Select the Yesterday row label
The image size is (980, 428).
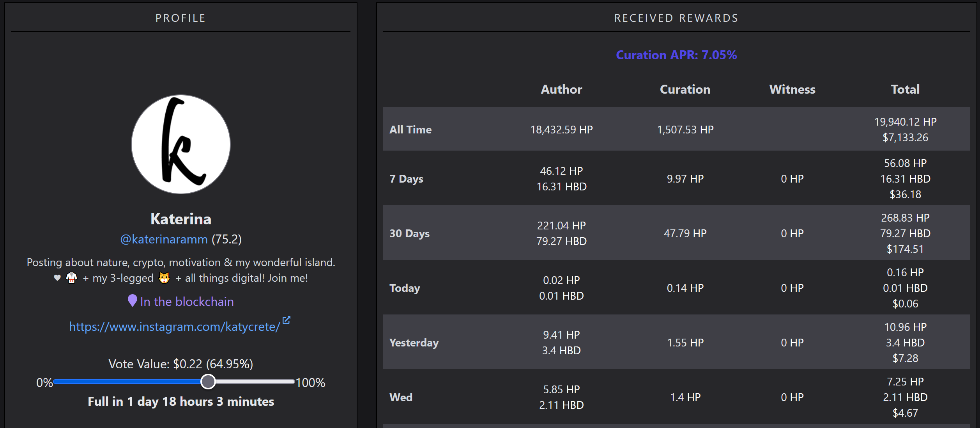pos(414,343)
